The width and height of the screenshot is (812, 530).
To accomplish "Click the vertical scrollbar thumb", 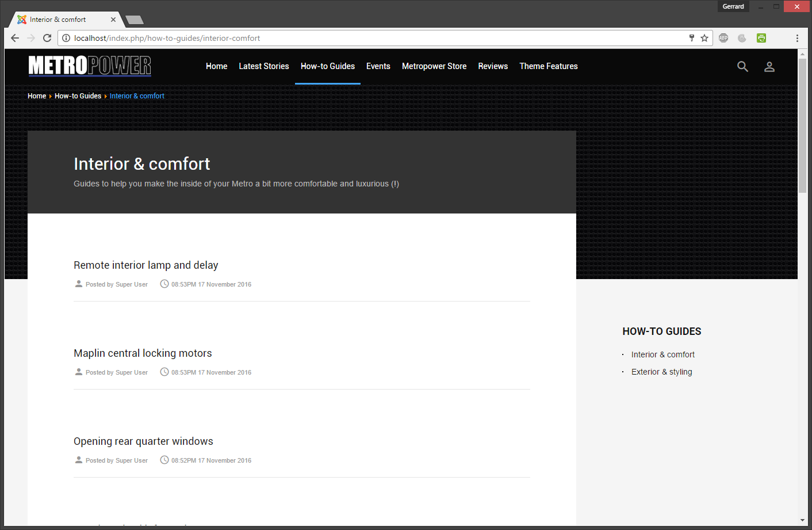I will tap(802, 125).
